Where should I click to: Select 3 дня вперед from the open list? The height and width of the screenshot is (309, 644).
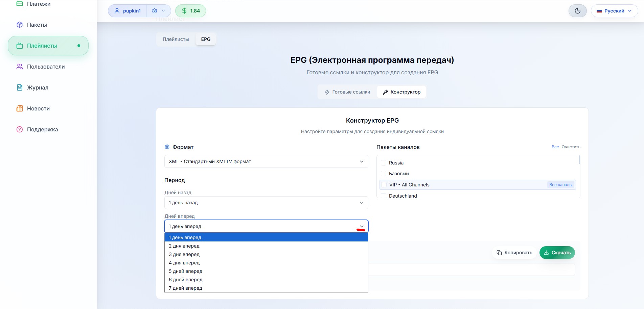[184, 254]
